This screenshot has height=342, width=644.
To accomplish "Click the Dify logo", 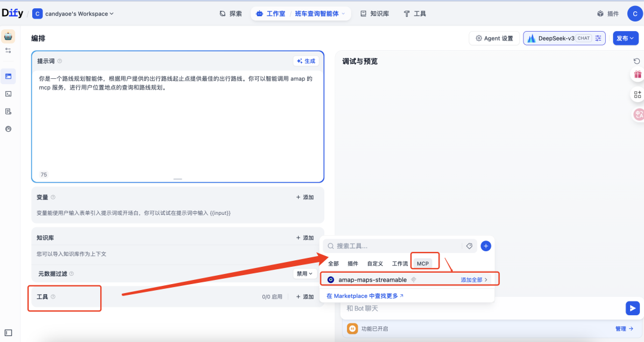I will pyautogui.click(x=13, y=13).
